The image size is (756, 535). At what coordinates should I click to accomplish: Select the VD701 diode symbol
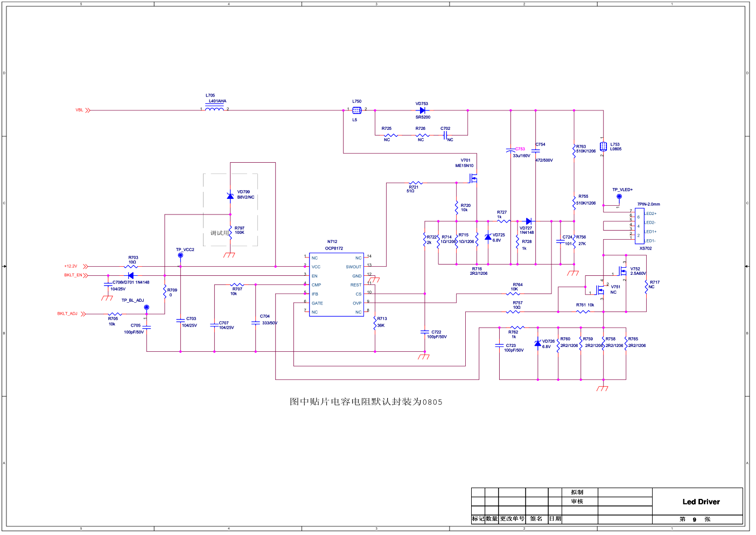point(131,276)
